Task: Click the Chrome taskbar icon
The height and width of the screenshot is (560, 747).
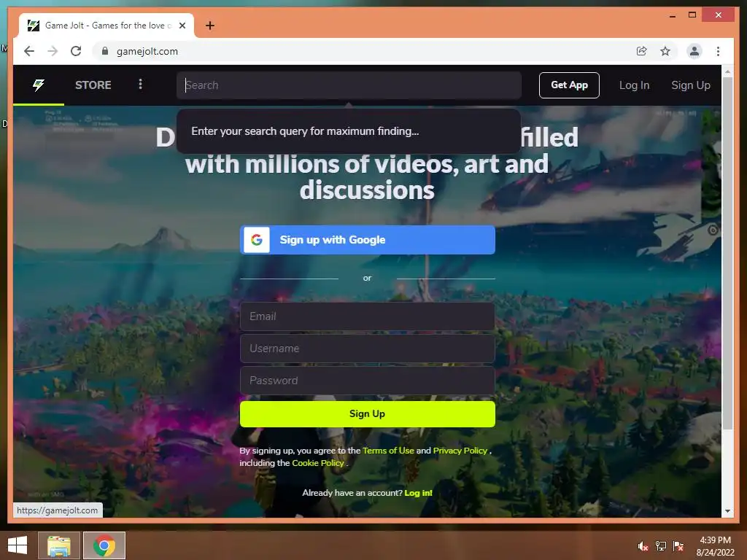Action: (104, 545)
